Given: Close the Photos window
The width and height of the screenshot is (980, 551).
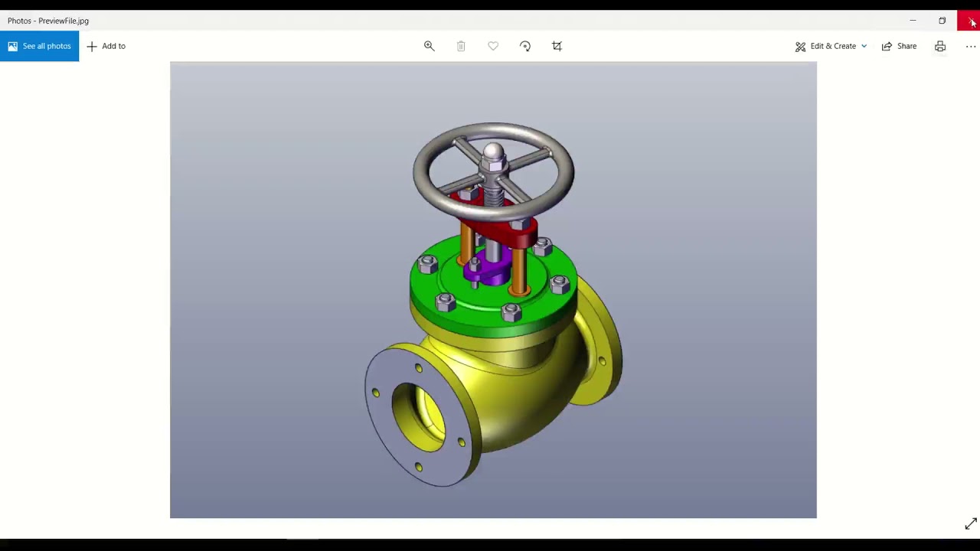Looking at the screenshot, I should tap(969, 21).
